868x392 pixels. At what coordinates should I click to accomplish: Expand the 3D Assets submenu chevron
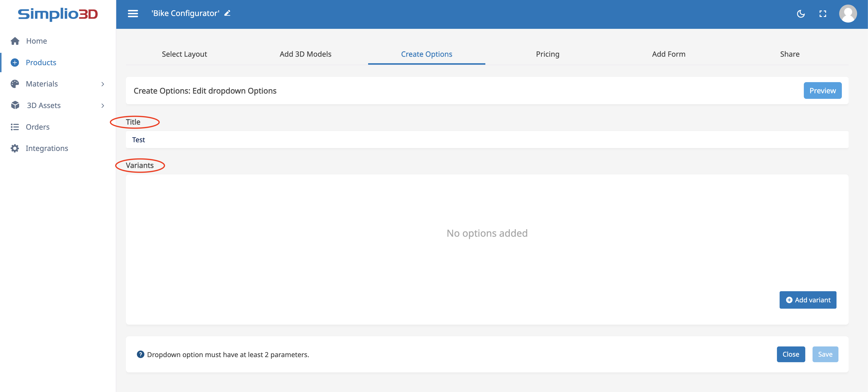(x=103, y=105)
